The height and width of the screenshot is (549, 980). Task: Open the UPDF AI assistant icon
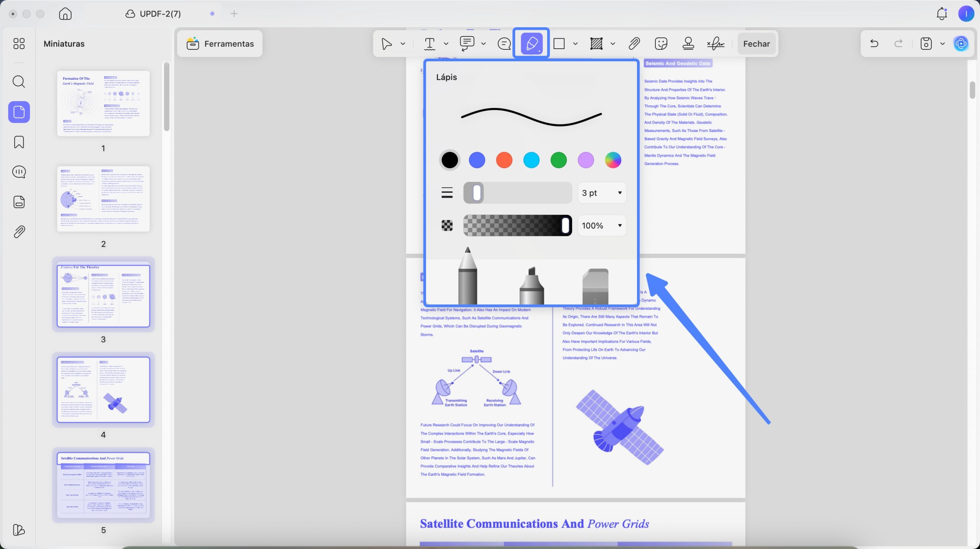[961, 44]
